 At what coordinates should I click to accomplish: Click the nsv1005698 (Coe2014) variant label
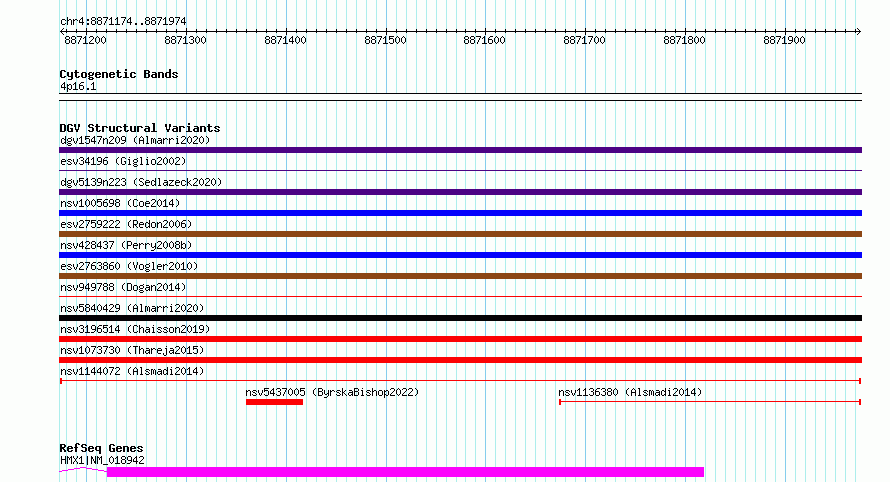(x=120, y=203)
